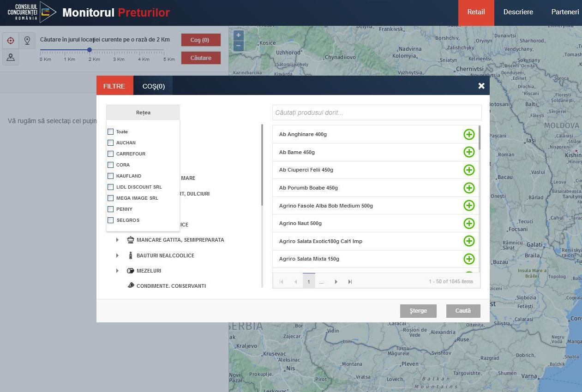The image size is (582, 392).
Task: Jump to last page of product list
Action: tap(350, 281)
